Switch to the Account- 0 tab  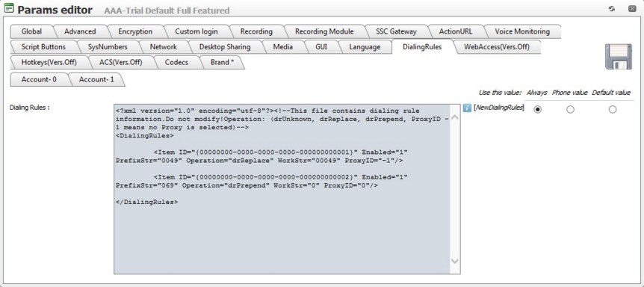tap(39, 80)
